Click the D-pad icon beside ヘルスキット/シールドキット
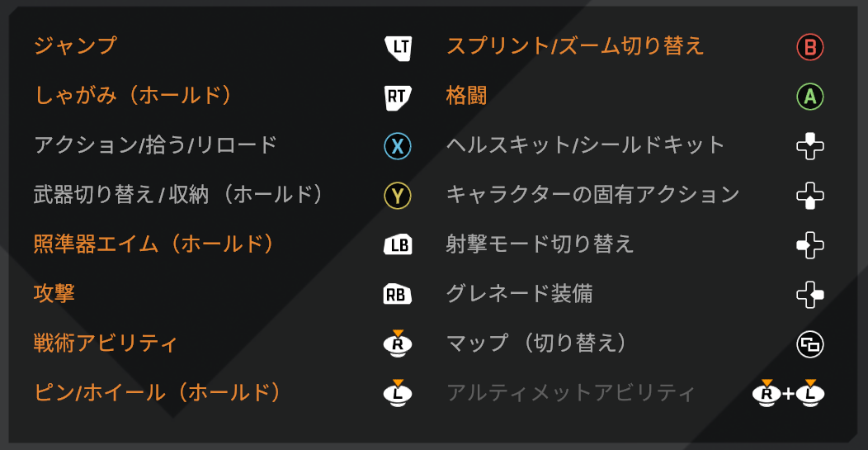Image resolution: width=868 pixels, height=450 pixels. click(x=810, y=146)
